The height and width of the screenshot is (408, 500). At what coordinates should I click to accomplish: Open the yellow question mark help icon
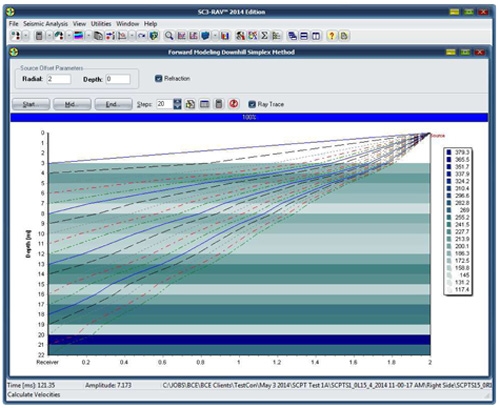click(x=331, y=36)
